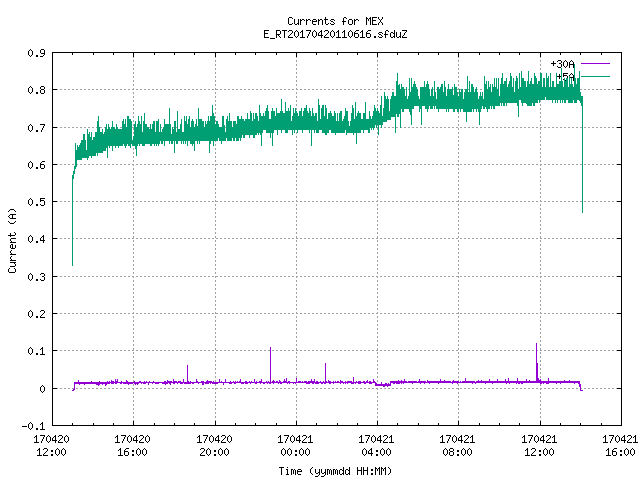Select y-axis tick value 0.3
This screenshot has width=640, height=480.
point(36,277)
